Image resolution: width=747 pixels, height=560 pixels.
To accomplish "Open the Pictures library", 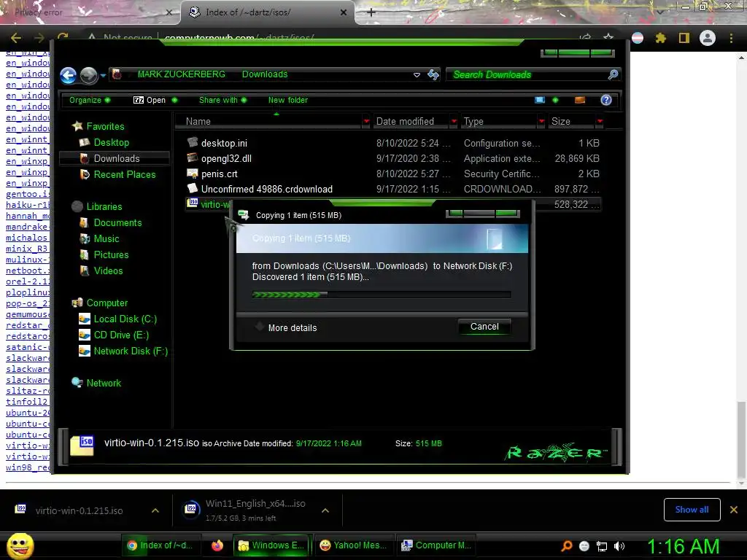I will click(111, 254).
